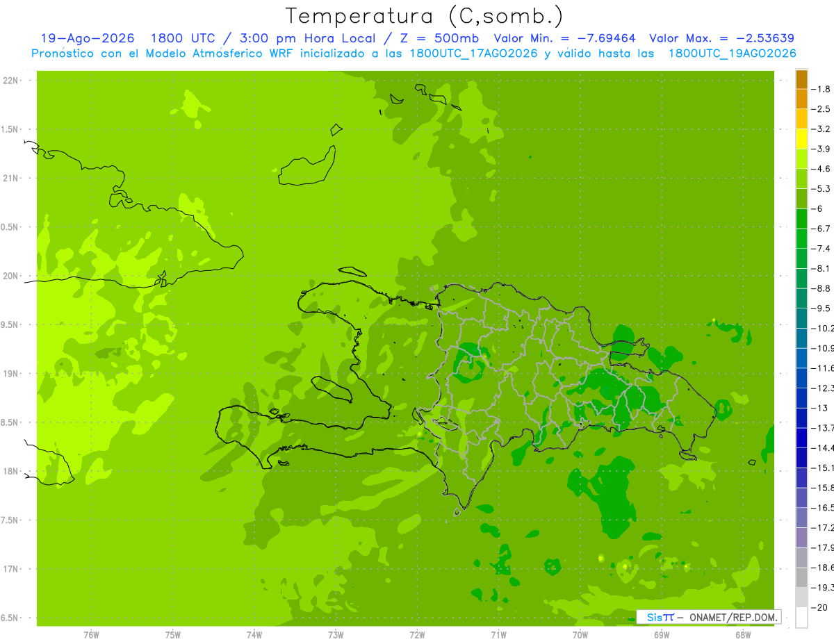The width and height of the screenshot is (834, 644).
Task: Click the '76W' longitude axis label
Action: click(x=91, y=635)
